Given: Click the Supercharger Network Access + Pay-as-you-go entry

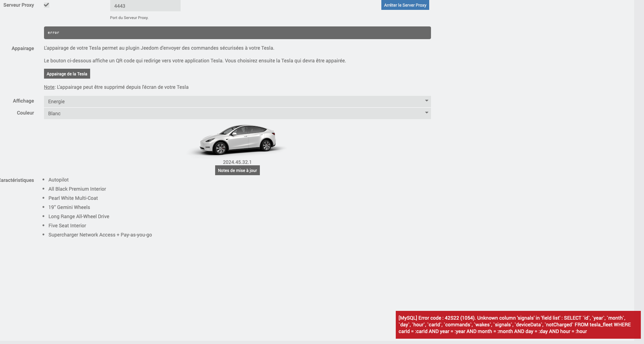Looking at the screenshot, I should [x=100, y=235].
